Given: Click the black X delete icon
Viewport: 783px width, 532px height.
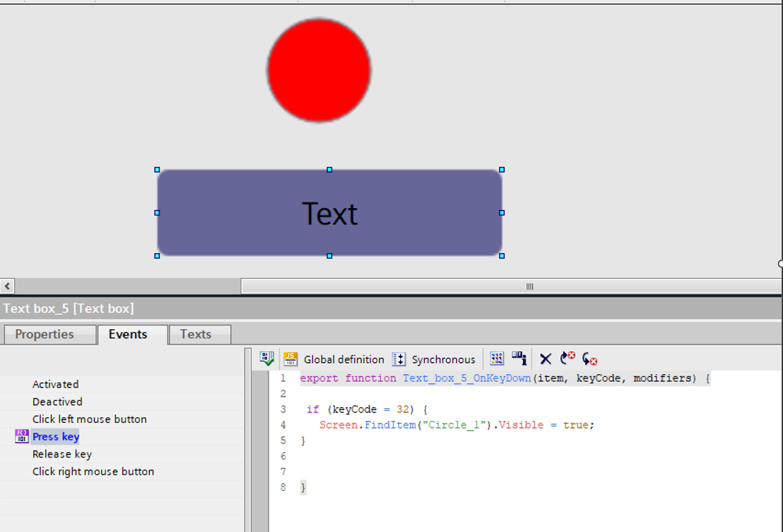Looking at the screenshot, I should [545, 359].
